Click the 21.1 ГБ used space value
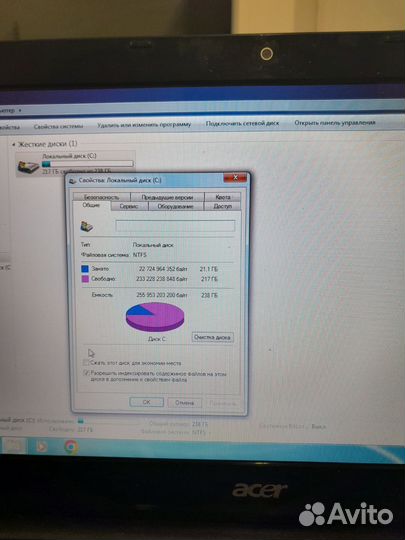This screenshot has width=405, height=540. tap(209, 269)
